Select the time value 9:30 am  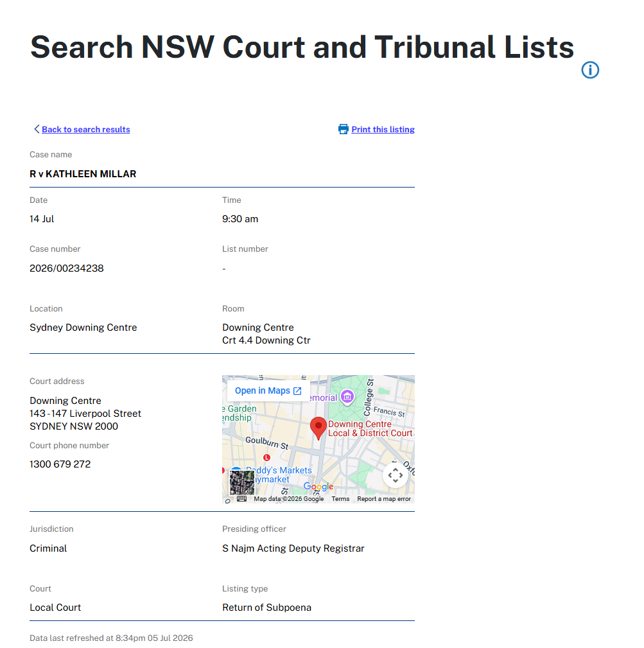click(x=240, y=219)
